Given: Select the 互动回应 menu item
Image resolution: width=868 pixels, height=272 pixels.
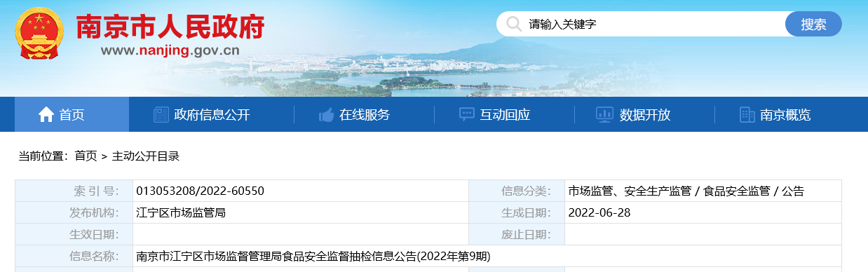Looking at the screenshot, I should [505, 115].
